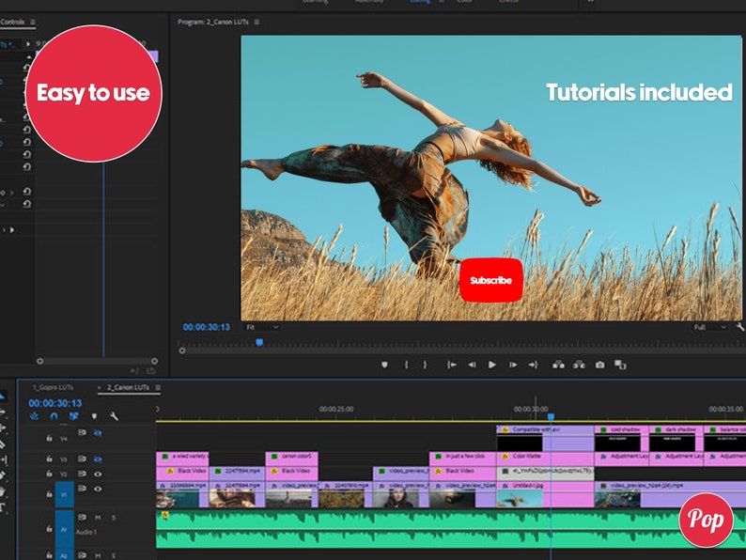Mute Audio 1 track with M
This screenshot has width=746, height=560.
click(x=98, y=517)
